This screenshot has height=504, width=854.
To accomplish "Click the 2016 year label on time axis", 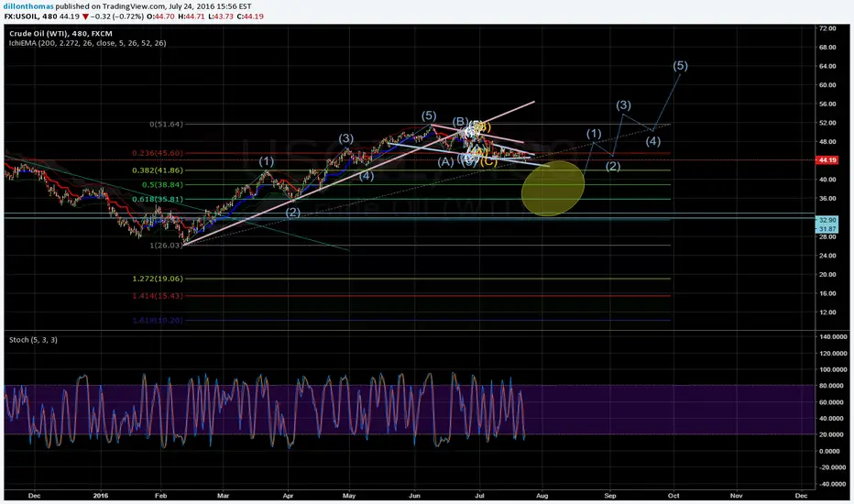I will point(101,496).
